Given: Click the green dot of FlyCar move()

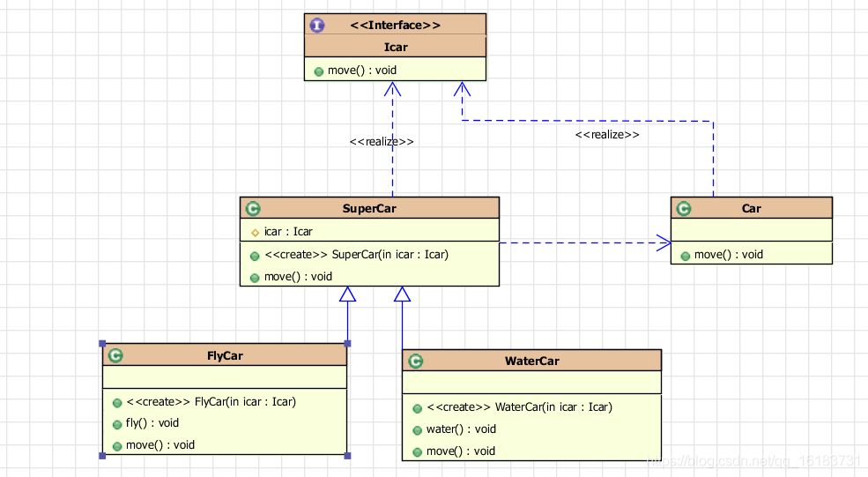Looking at the screenshot, I should coord(117,446).
